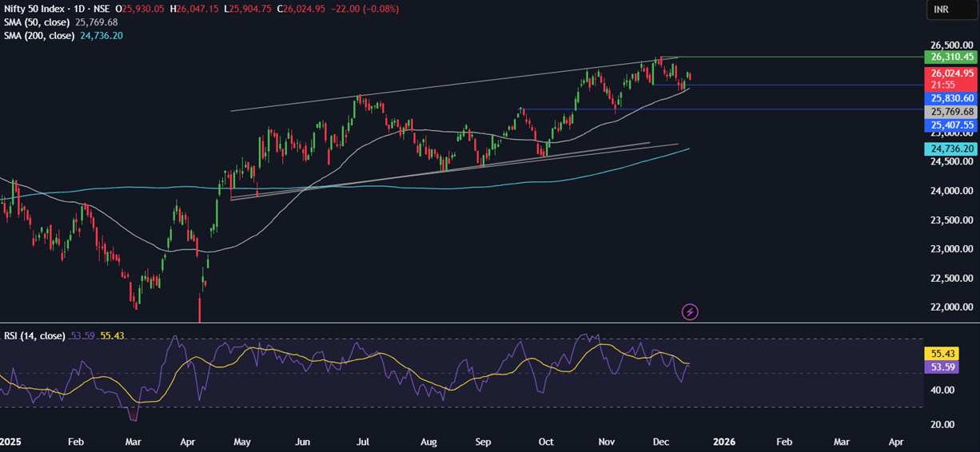Click the cyan 24,736.20 SMA price label
This screenshot has height=452, width=980.
click(951, 149)
